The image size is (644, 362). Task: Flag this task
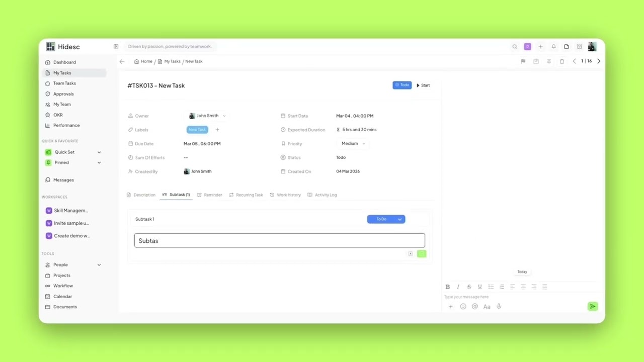[x=523, y=61]
